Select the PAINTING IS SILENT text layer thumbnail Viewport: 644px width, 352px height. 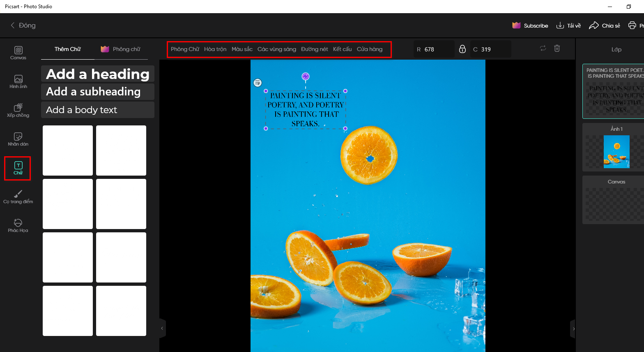[613, 92]
